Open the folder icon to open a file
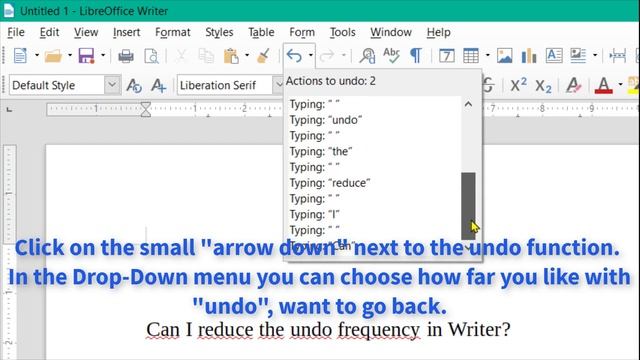Image resolution: width=640 pixels, height=360 pixels. tap(53, 56)
